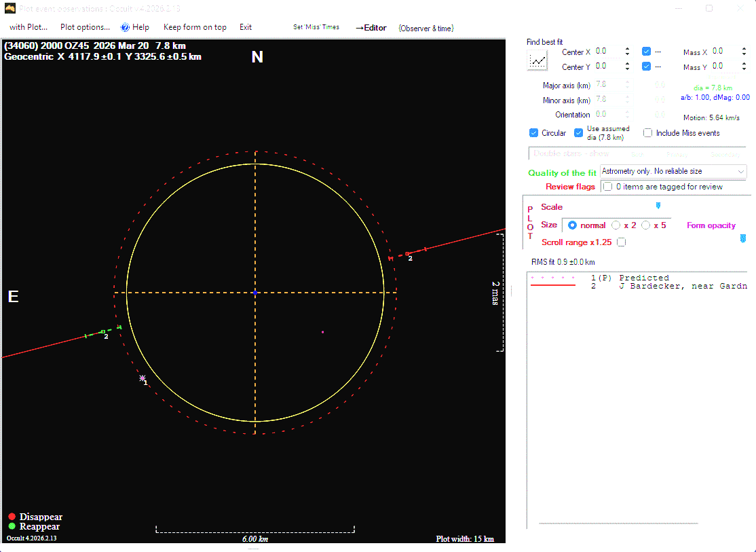Click the Help question mark icon
Viewport: 756px width, 552px height.
point(125,27)
